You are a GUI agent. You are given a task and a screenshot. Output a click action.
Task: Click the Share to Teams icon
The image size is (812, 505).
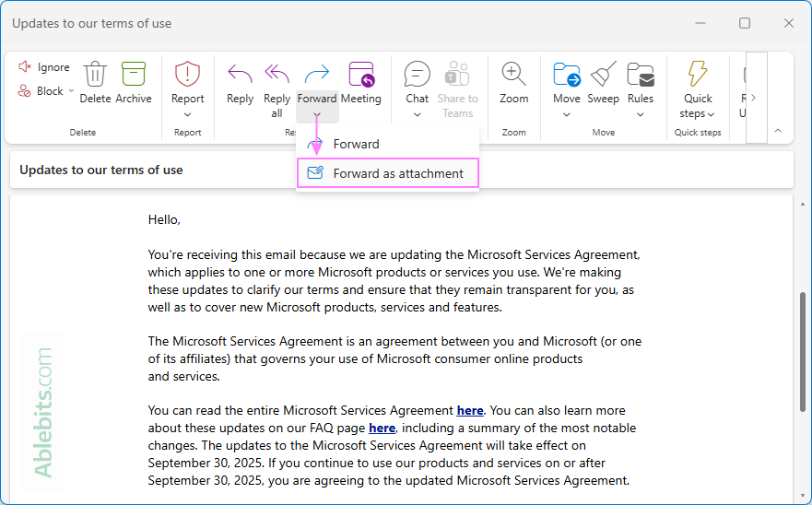click(458, 74)
